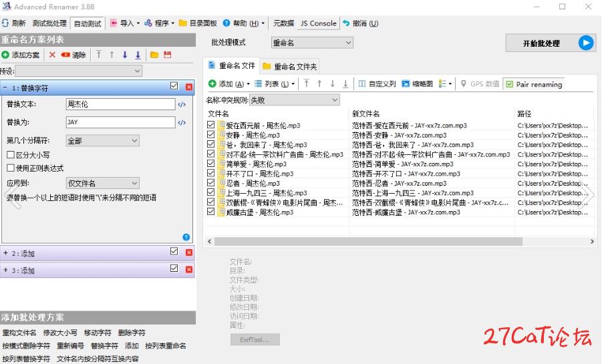Collapse method 1 替换字符
Viewport: 602px width, 364px height.
click(x=5, y=87)
